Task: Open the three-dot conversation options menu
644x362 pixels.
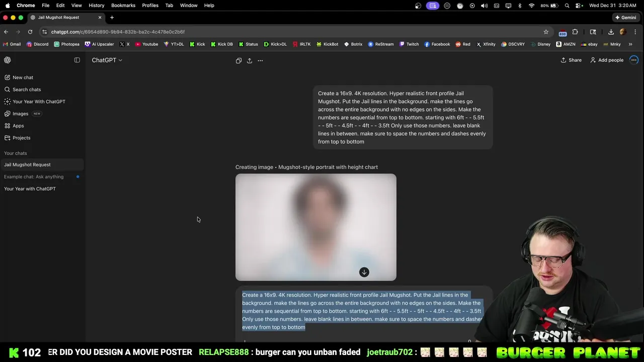Action: coord(260,60)
